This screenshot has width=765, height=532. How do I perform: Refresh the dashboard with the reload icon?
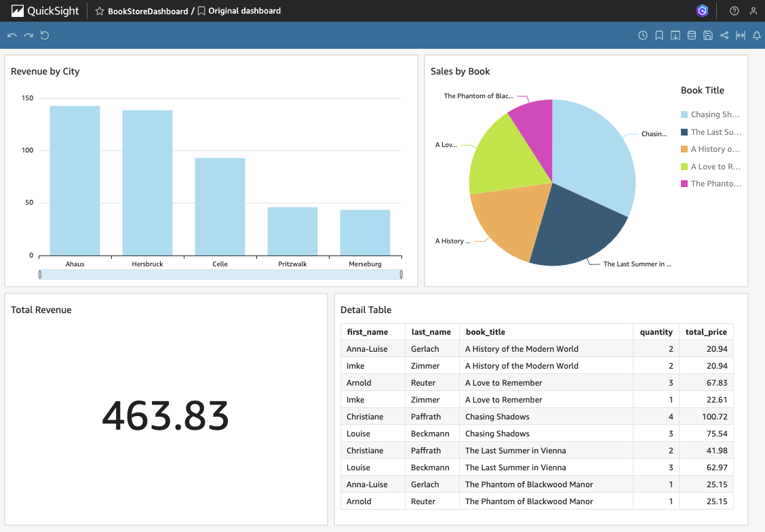point(44,35)
